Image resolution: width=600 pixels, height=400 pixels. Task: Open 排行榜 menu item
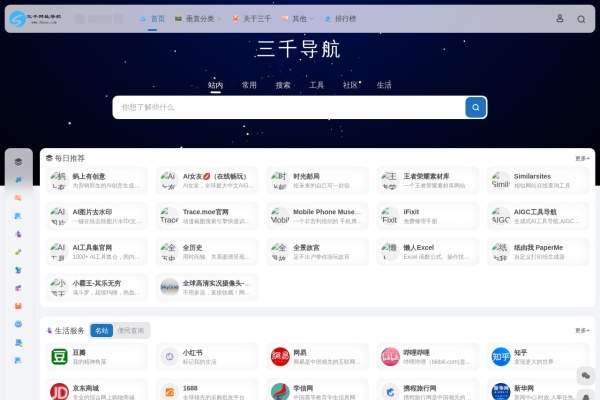point(340,18)
